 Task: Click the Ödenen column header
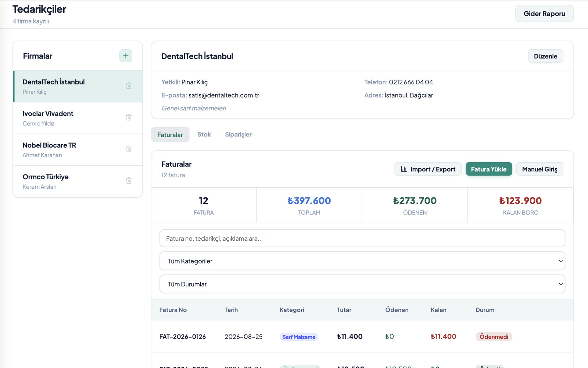point(397,310)
